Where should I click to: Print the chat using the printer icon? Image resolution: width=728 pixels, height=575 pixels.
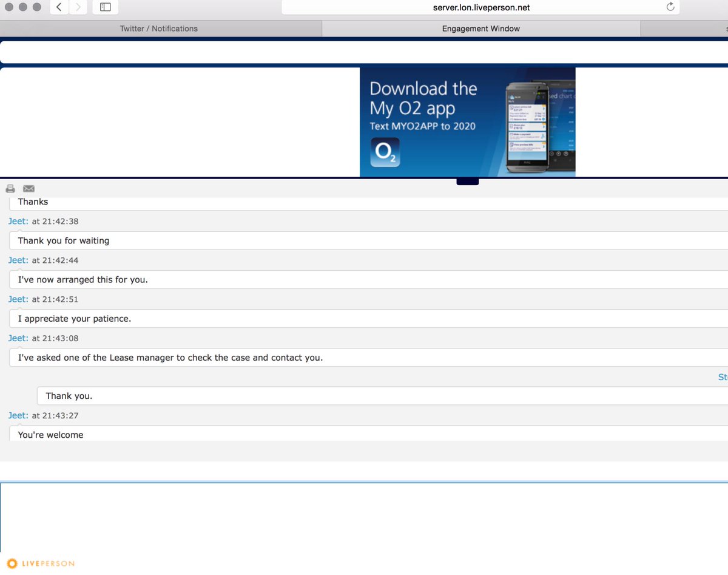(x=10, y=188)
